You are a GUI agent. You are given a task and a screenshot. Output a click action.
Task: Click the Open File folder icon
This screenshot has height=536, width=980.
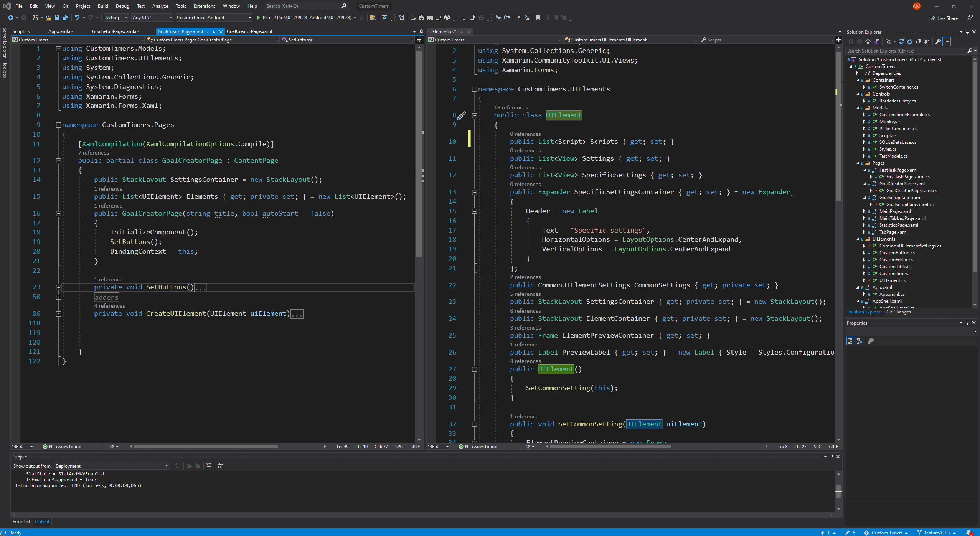coord(48,18)
